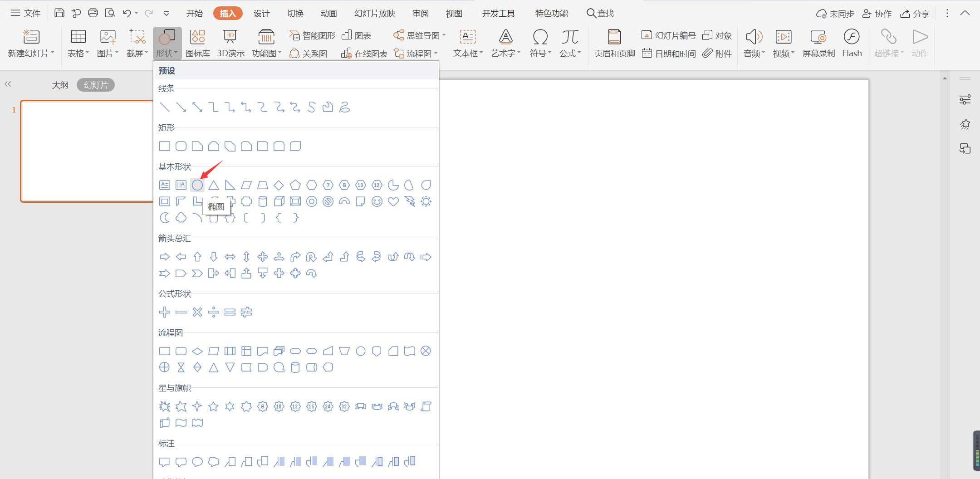Screen dimensions: 980x479
Task: Select slide 1 thumbnail
Action: pyautogui.click(x=86, y=151)
